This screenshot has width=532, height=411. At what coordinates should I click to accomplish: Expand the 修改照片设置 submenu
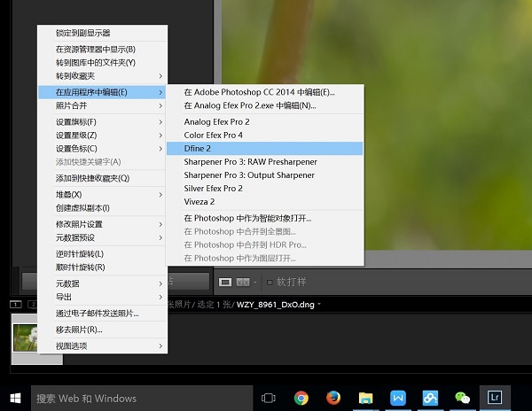click(102, 224)
